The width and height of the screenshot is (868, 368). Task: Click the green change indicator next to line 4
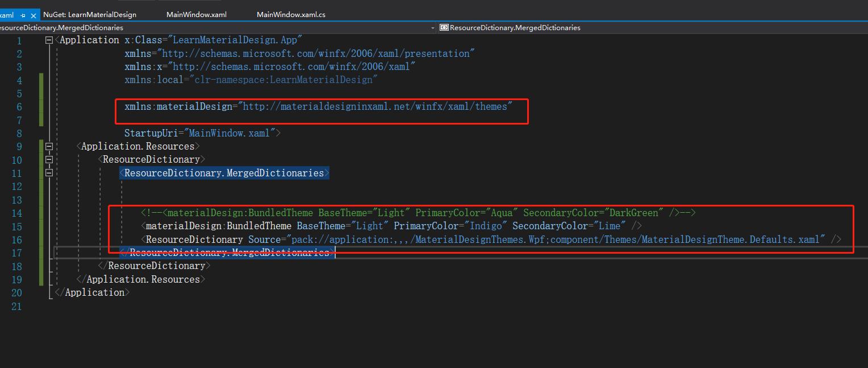click(40, 80)
